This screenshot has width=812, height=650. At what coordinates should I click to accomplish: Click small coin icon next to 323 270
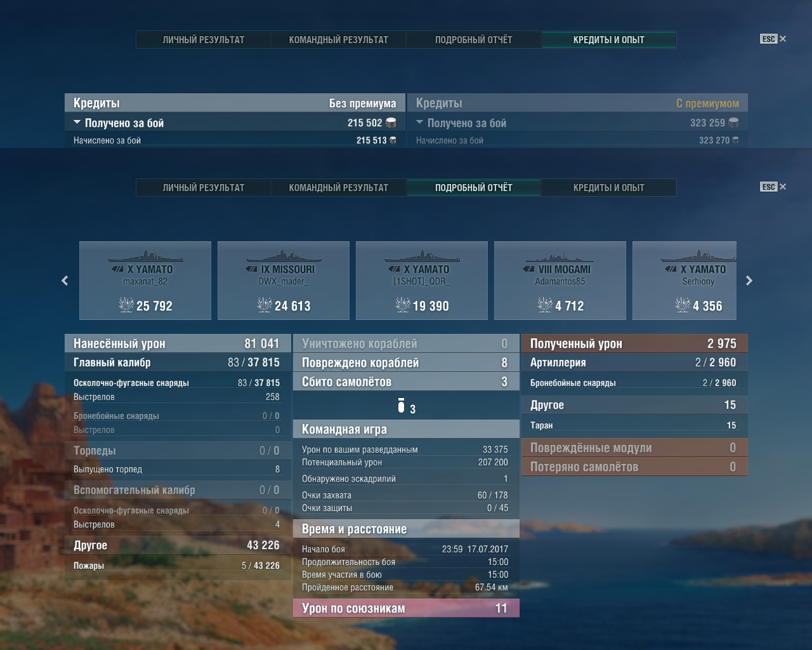pos(735,140)
